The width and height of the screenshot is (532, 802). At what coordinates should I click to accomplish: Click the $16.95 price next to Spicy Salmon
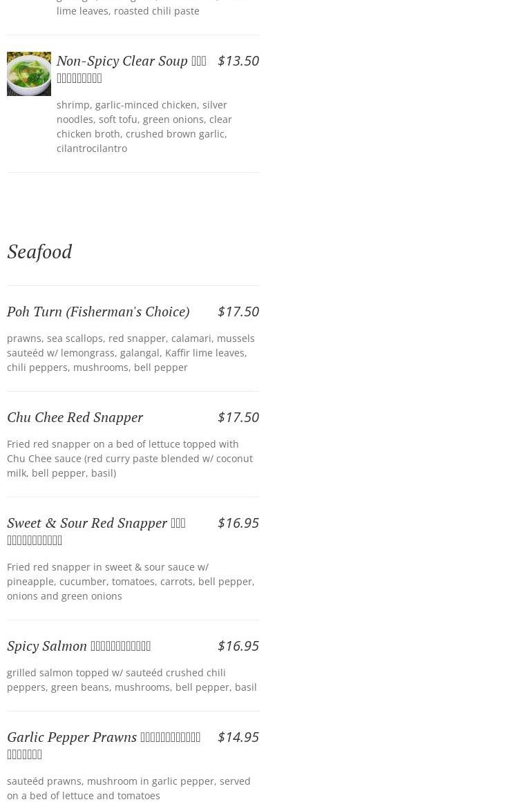(238, 646)
